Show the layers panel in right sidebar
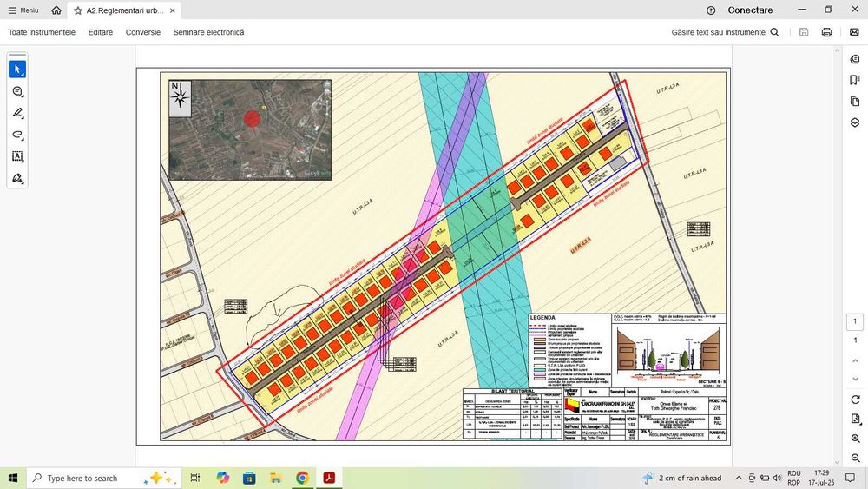The height and width of the screenshot is (489, 868). pos(855,122)
